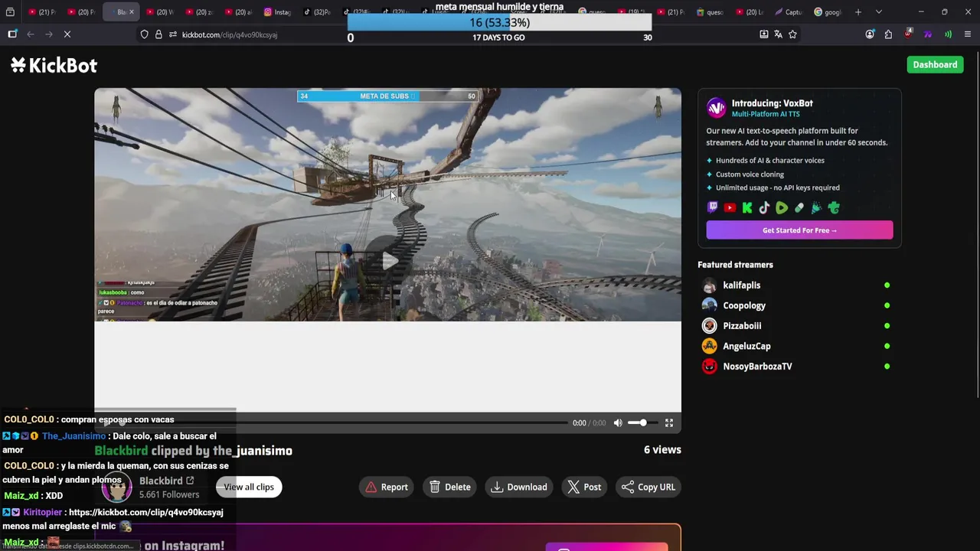Go forward in browser history
The image size is (980, 551).
coord(48,34)
